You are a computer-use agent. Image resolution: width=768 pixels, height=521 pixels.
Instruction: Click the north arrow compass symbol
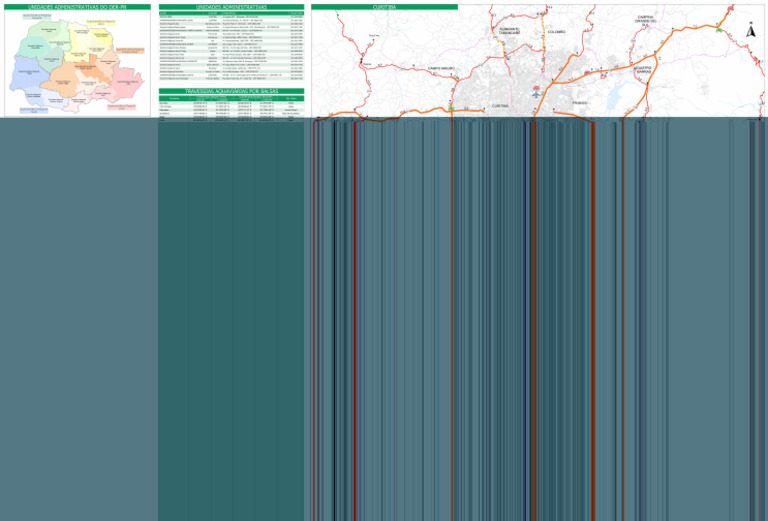click(750, 31)
